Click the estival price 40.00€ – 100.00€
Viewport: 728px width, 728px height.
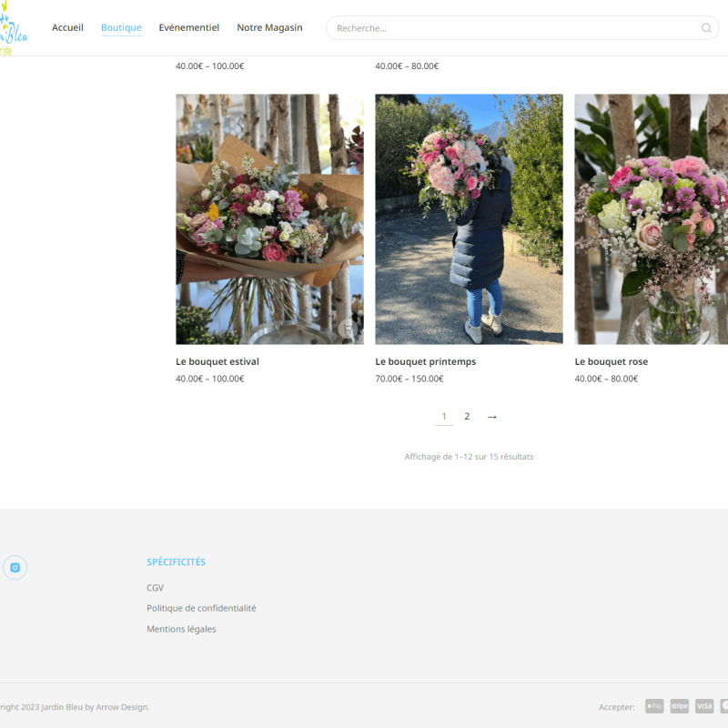point(210,379)
